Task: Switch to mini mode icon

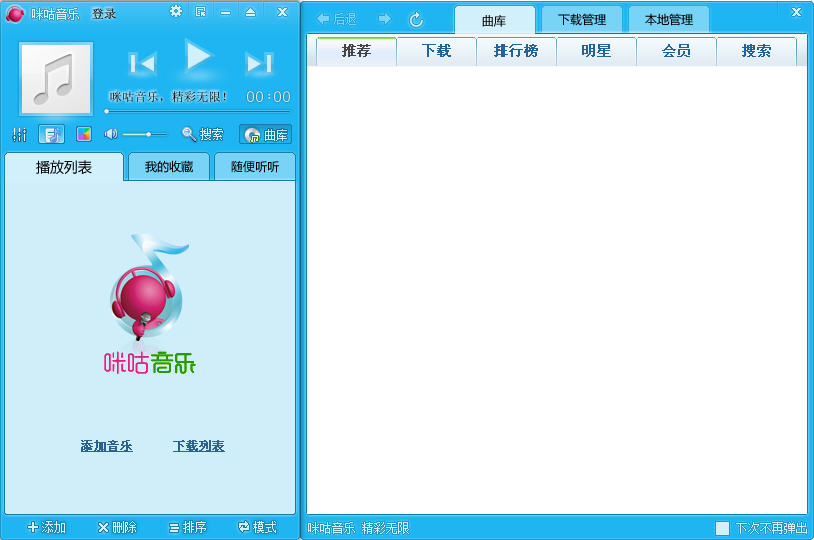Action: [x=200, y=12]
